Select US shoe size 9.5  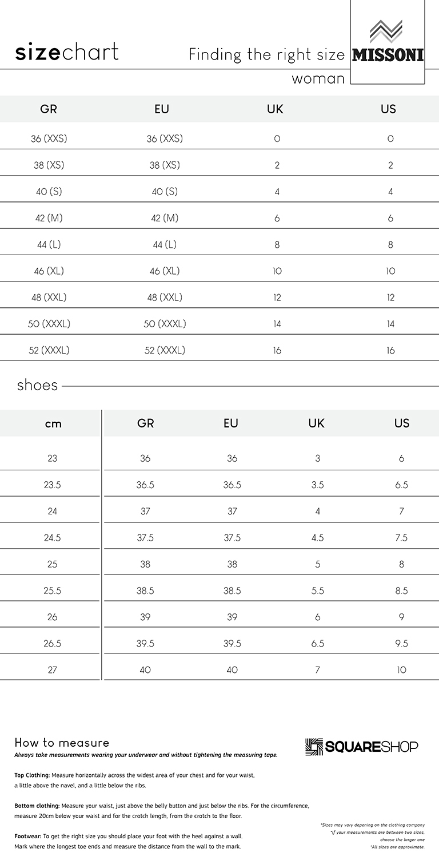(x=402, y=643)
